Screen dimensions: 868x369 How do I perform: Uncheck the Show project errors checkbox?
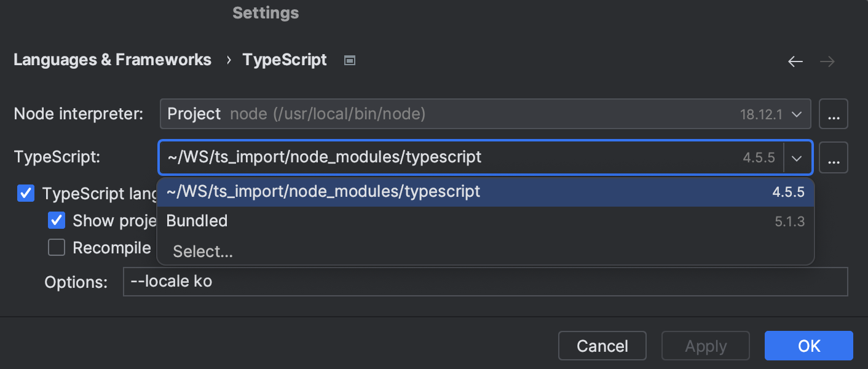(56, 220)
